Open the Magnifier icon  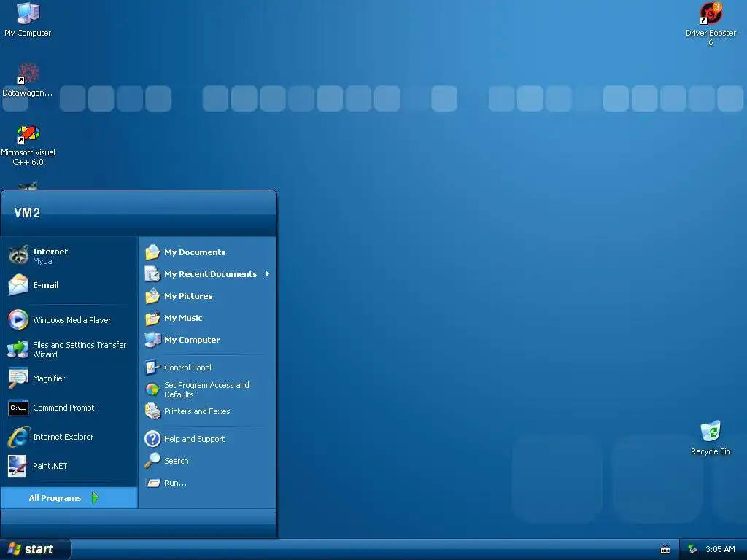click(18, 378)
